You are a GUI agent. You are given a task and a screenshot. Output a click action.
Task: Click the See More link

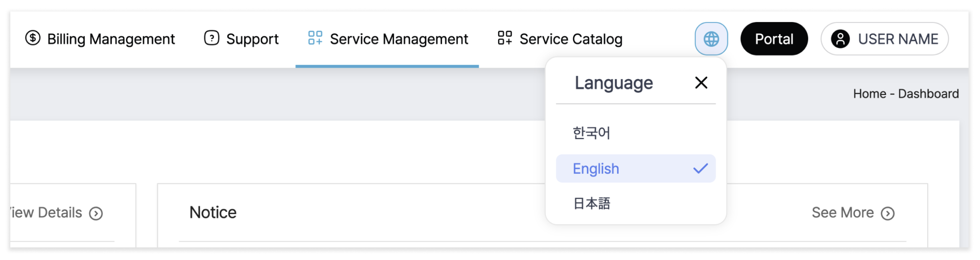pyautogui.click(x=853, y=213)
